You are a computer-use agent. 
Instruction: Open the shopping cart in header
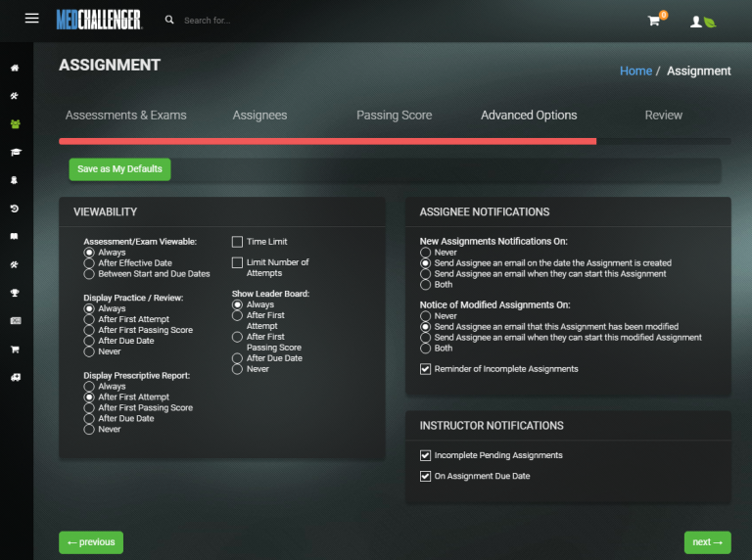(654, 21)
